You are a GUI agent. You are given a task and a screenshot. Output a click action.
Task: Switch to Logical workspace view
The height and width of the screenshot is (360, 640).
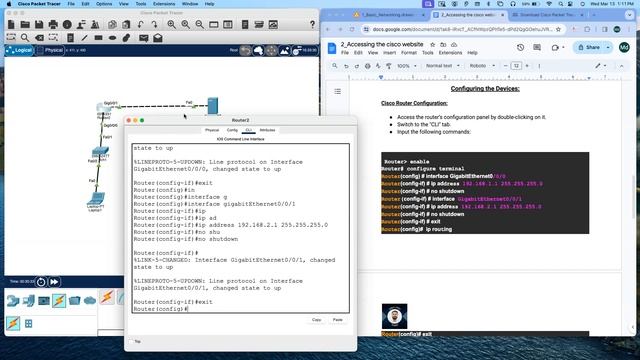pos(19,50)
